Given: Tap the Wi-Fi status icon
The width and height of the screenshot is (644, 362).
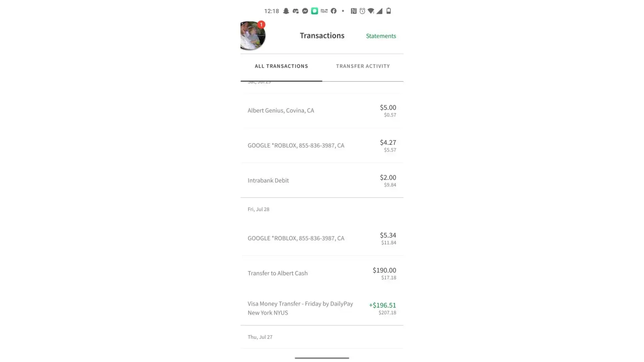Looking at the screenshot, I should point(371,11).
